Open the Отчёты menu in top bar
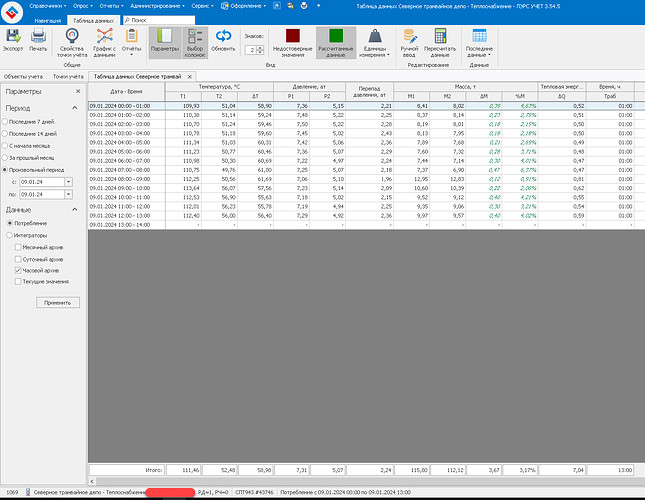 (x=111, y=6)
